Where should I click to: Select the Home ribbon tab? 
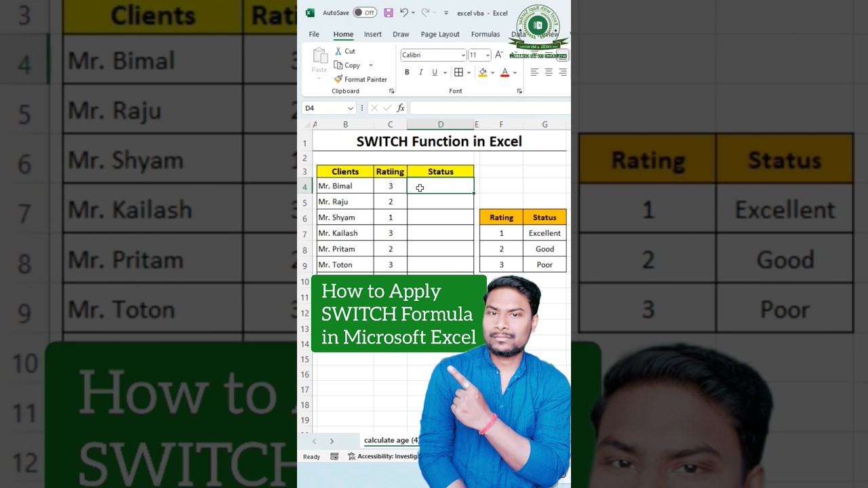(x=343, y=34)
